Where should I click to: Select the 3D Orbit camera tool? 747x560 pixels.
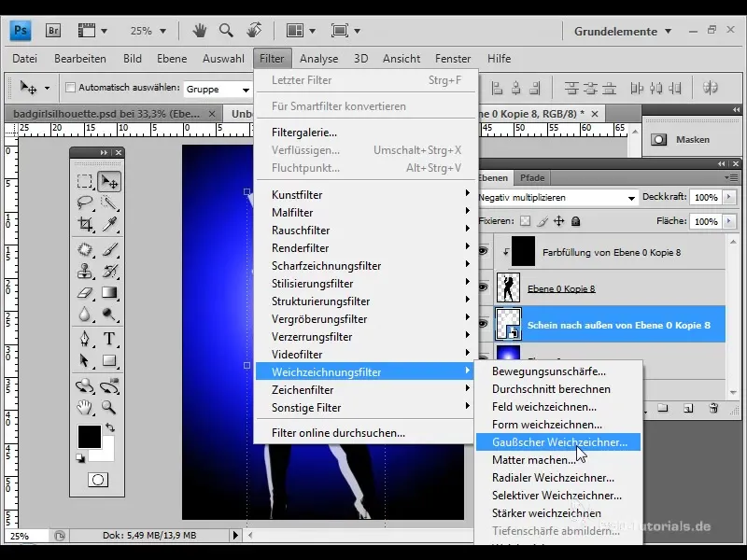(x=109, y=385)
